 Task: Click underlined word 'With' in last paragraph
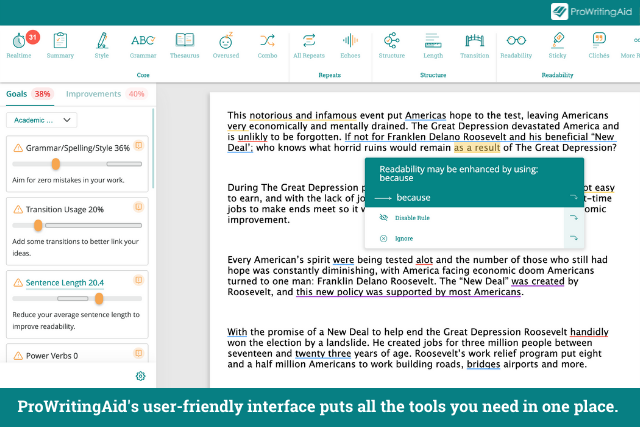tap(237, 332)
